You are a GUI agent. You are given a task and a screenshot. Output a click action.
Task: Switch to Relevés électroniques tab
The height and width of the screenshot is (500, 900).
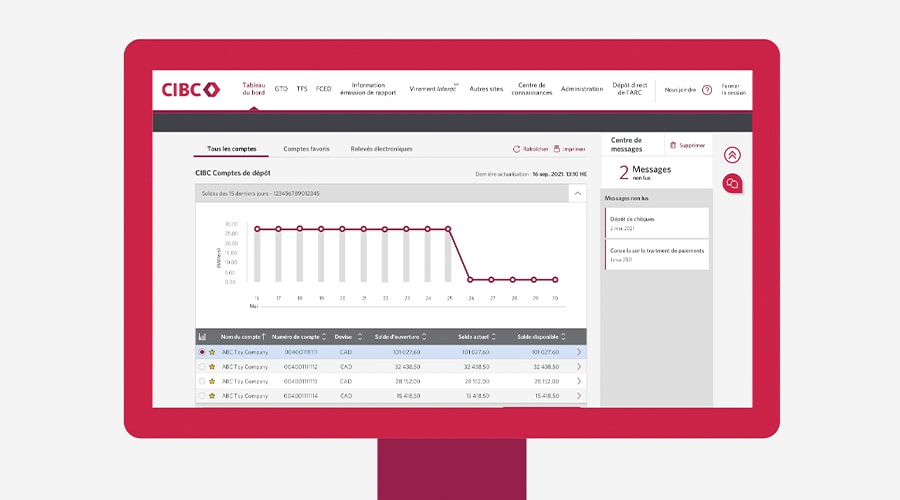pyautogui.click(x=381, y=149)
